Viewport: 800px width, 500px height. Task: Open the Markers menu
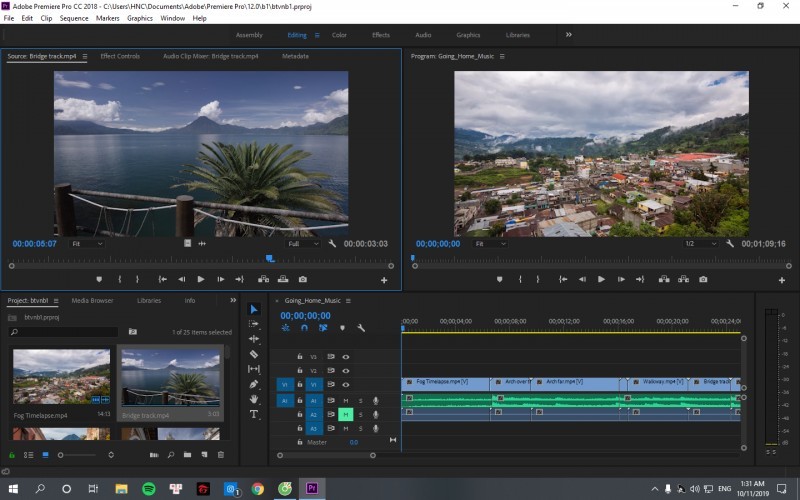pos(108,18)
